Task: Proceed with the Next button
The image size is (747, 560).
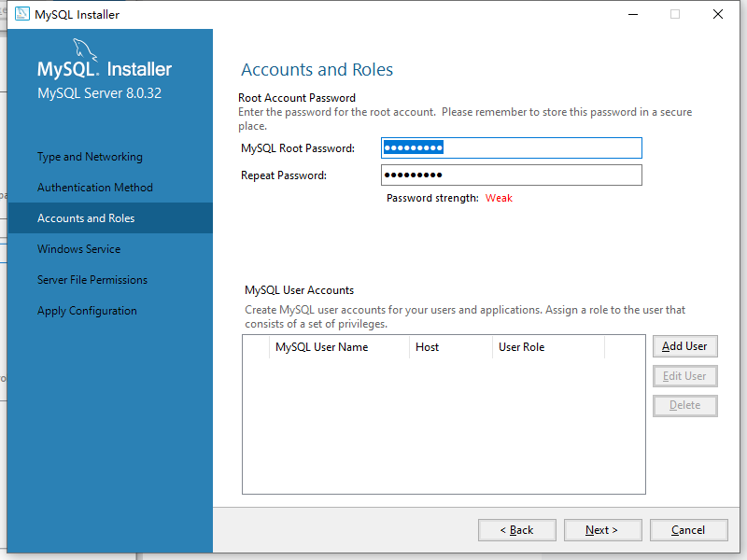Action: [x=602, y=530]
